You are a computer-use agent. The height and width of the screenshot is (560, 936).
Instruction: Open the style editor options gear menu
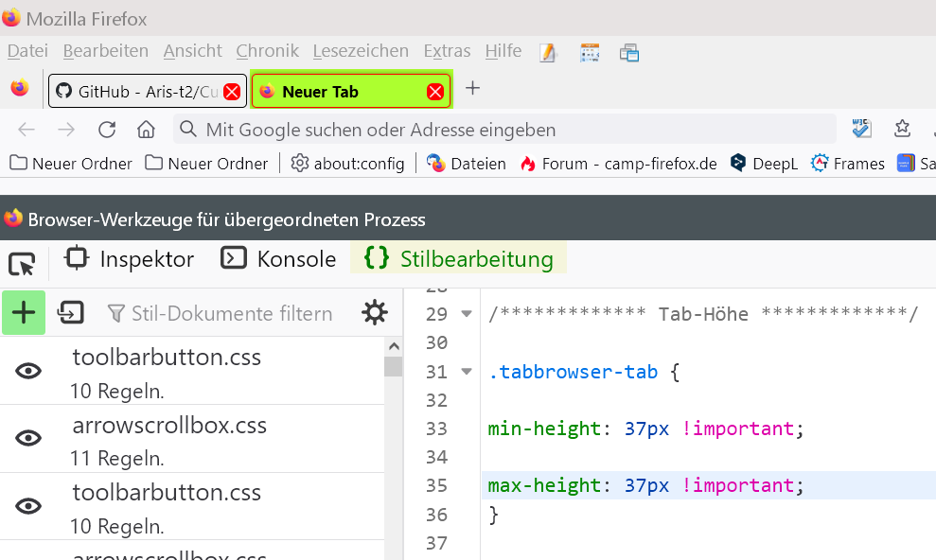pos(375,313)
